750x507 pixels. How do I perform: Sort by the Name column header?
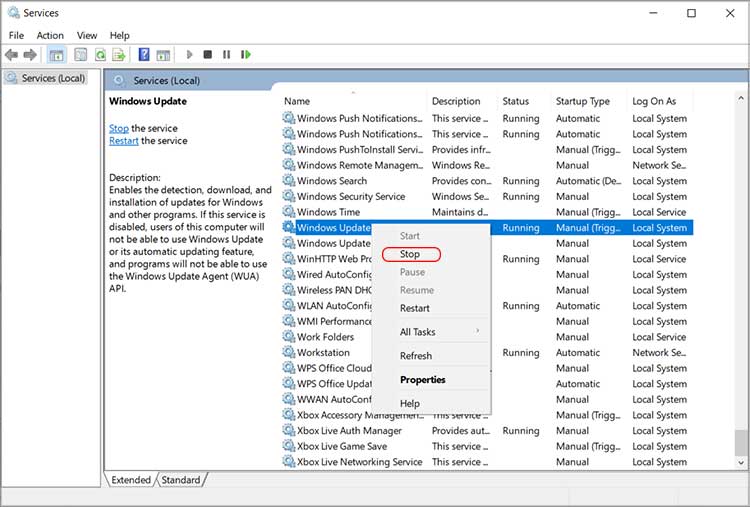click(x=354, y=101)
